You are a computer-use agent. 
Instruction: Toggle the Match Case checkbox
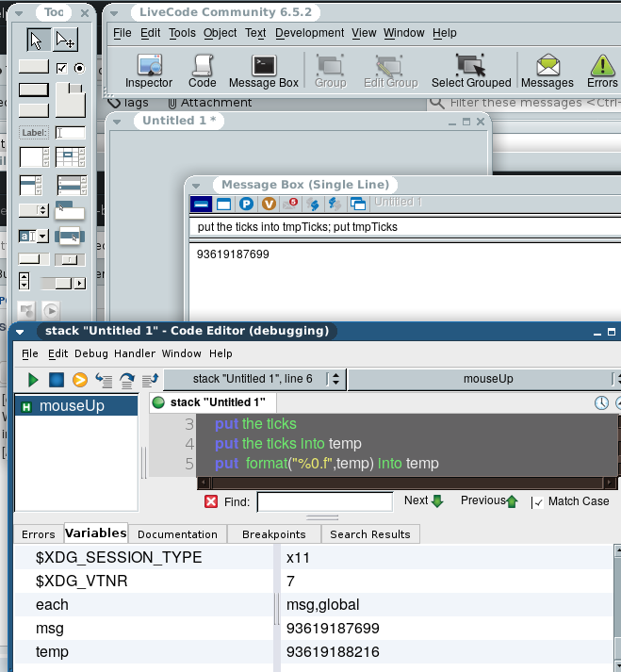536,502
